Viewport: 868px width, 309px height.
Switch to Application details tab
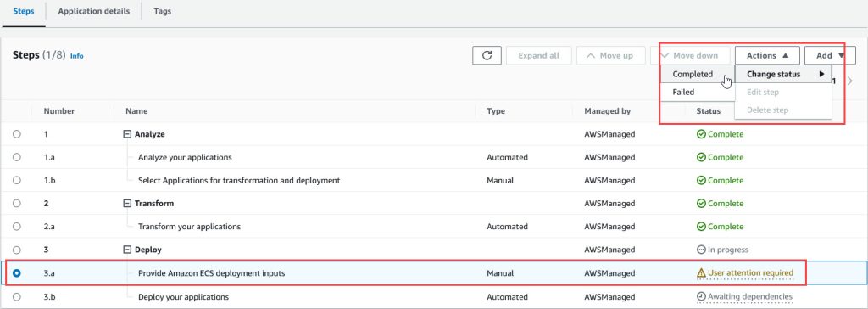coord(94,11)
